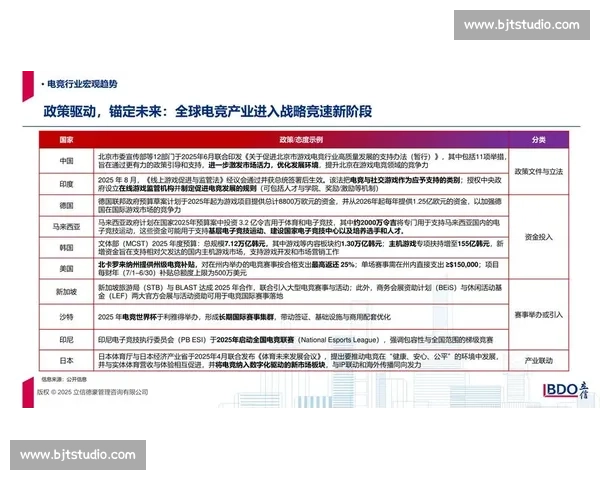Viewport: 600px width, 480px height.
Task: Click the policy text starting 北京市委宣传部等12部门
Action: coord(302,161)
